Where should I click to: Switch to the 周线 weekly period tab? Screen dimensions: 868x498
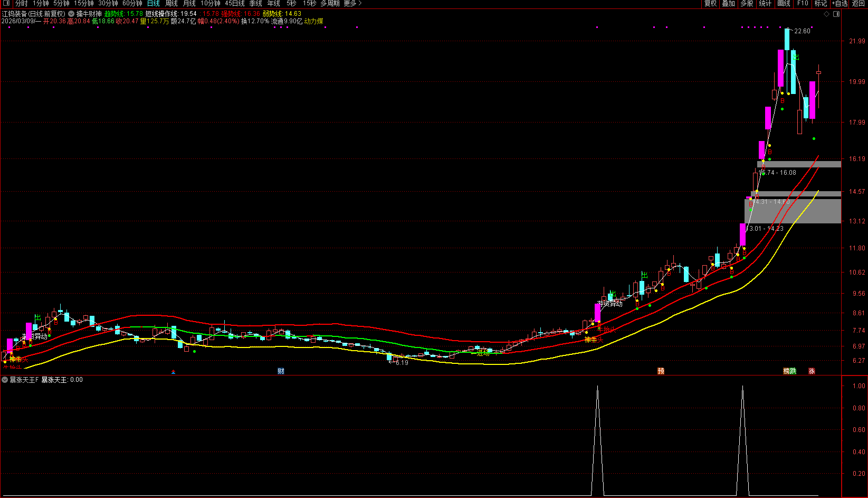(171, 4)
